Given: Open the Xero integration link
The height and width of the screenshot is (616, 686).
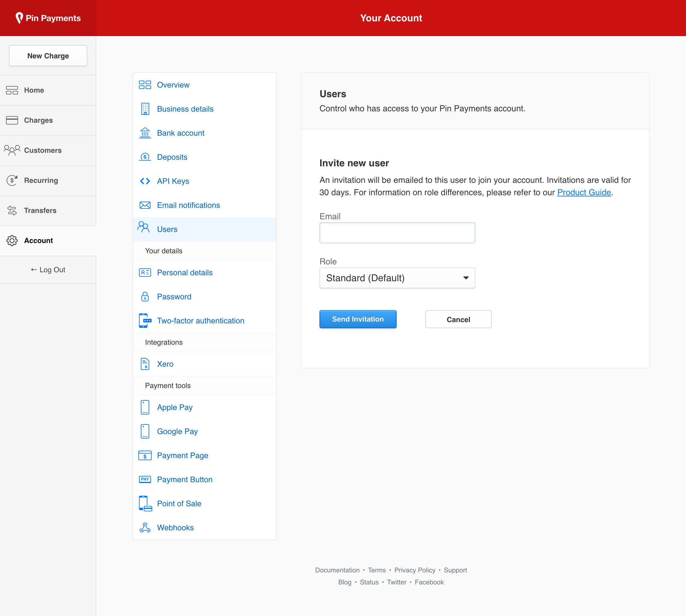Looking at the screenshot, I should [165, 364].
